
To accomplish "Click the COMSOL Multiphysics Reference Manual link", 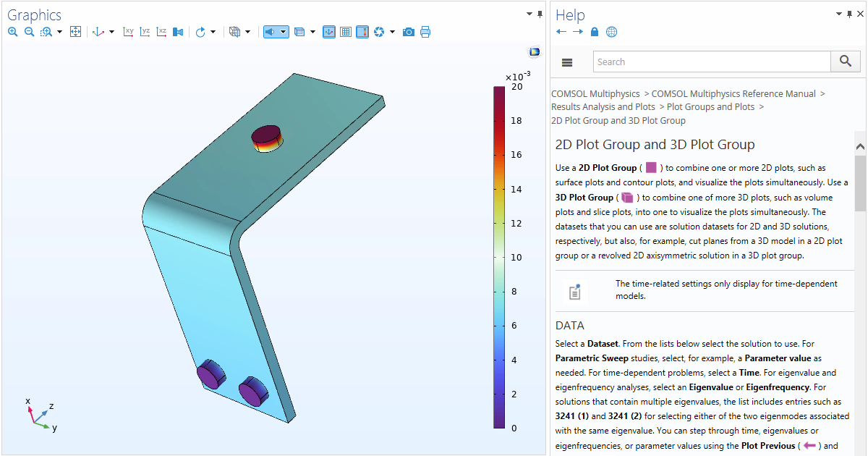I will pyautogui.click(x=733, y=93).
